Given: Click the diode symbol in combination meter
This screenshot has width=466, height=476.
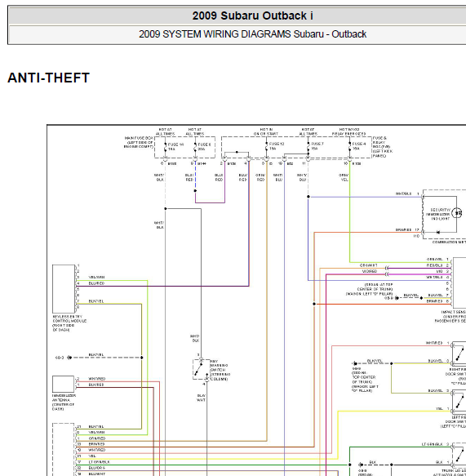Looking at the screenshot, I should (x=437, y=232).
